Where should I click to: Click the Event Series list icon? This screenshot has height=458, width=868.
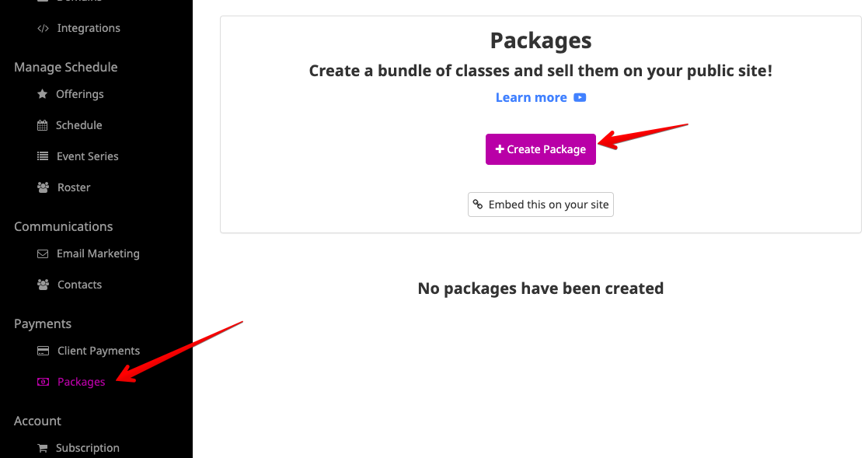(x=43, y=156)
